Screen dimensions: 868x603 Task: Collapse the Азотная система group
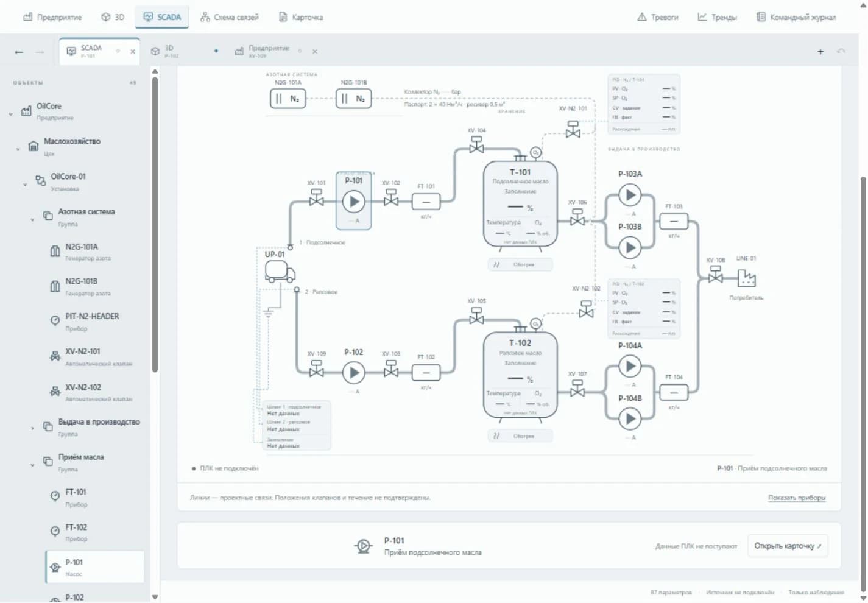click(x=32, y=220)
